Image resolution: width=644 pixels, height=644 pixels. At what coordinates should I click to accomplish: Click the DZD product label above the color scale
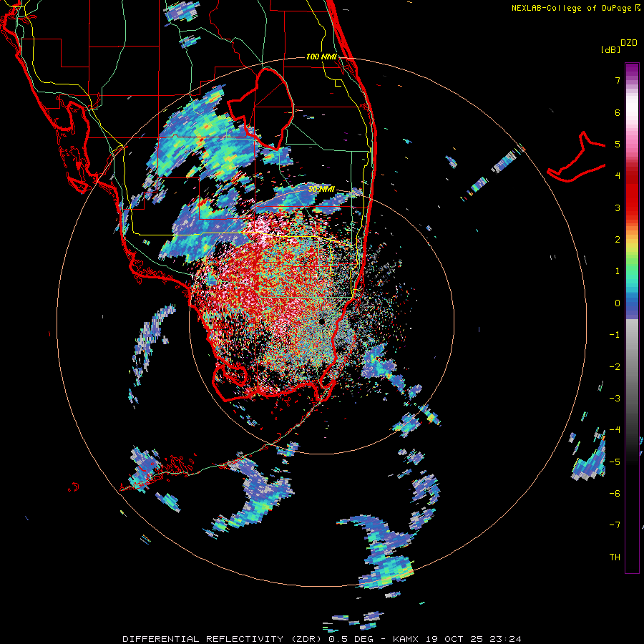(629, 43)
